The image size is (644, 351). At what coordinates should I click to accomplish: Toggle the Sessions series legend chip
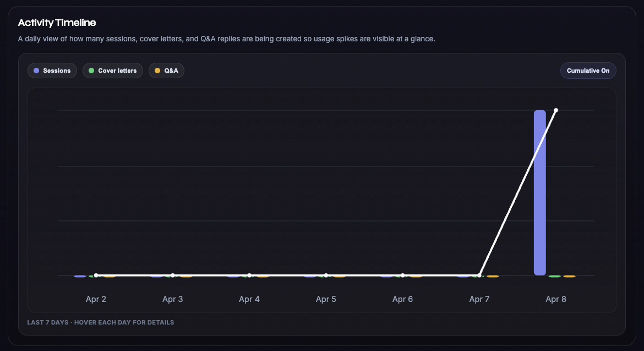[52, 71]
